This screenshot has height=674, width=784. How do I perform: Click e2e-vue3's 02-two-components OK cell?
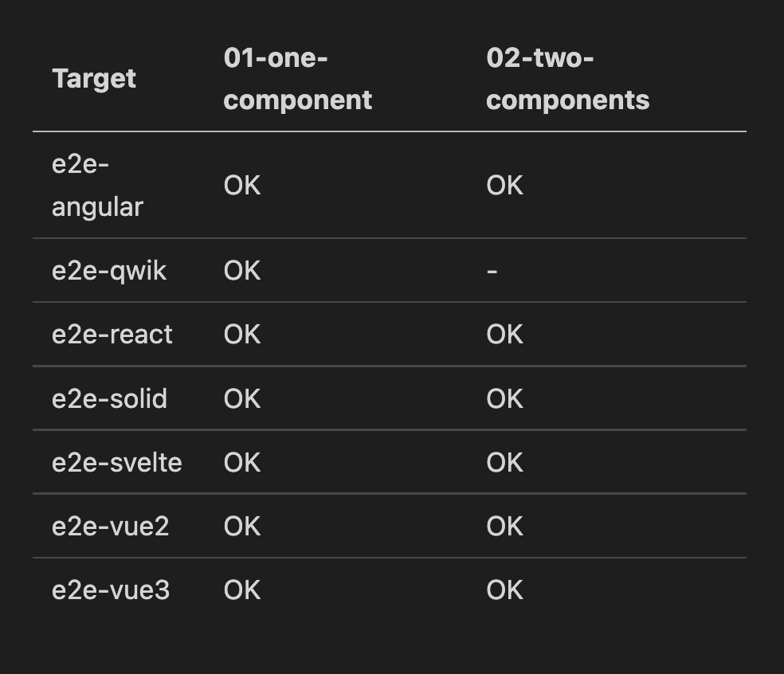(x=505, y=590)
